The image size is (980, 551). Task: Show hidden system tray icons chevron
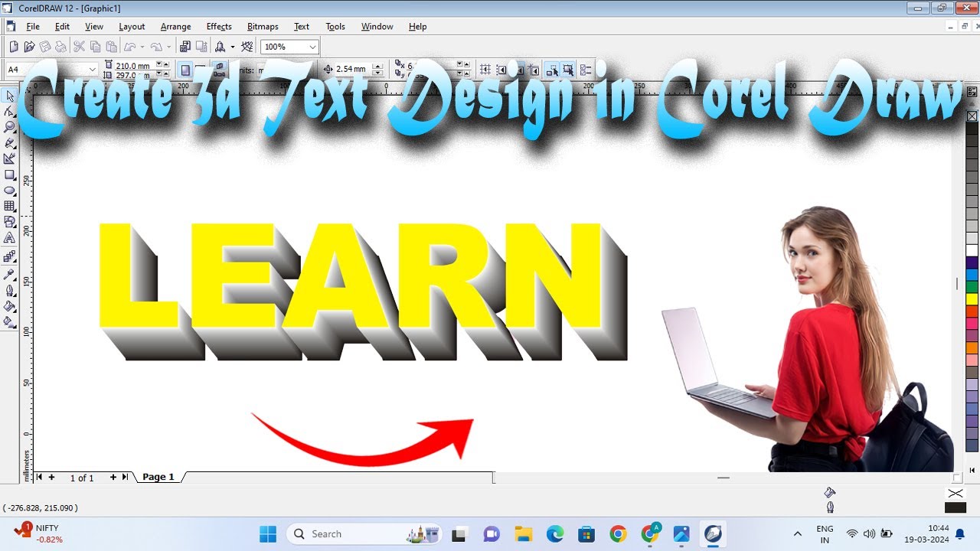point(798,533)
